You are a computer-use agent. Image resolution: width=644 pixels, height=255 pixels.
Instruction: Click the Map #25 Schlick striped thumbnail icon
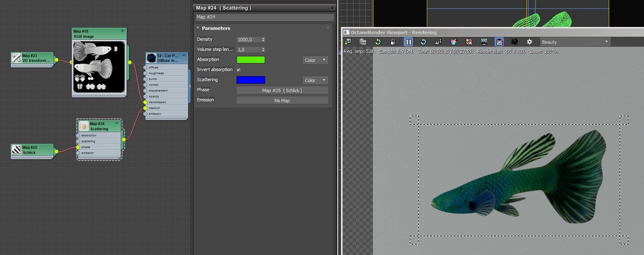[x=16, y=150]
